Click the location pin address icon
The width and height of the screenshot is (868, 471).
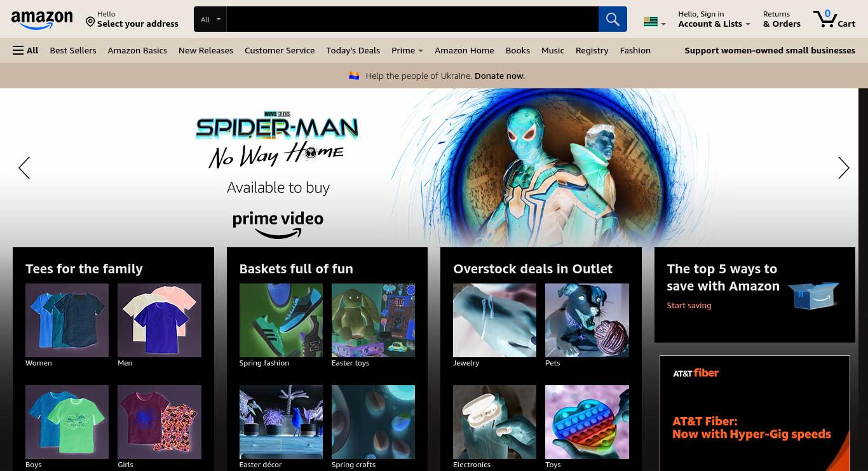click(x=90, y=22)
